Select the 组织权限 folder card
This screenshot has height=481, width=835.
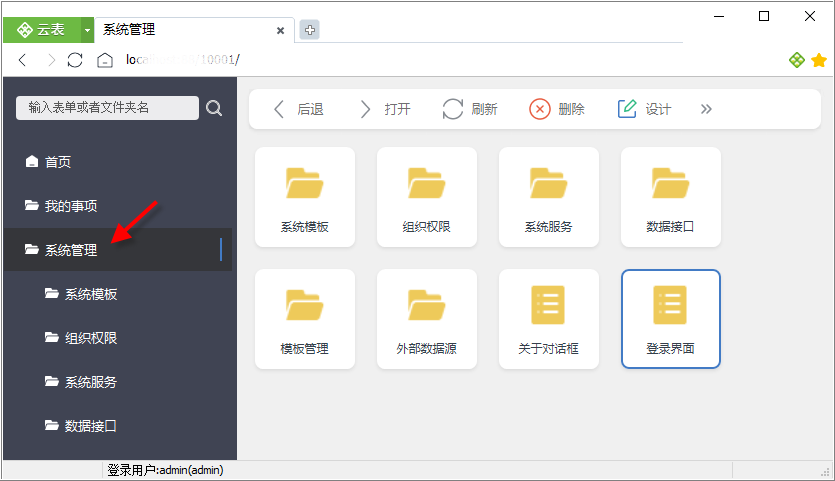point(427,197)
